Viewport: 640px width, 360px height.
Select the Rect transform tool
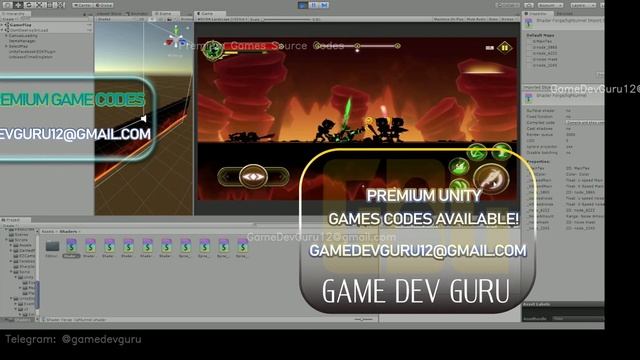(x=49, y=5)
